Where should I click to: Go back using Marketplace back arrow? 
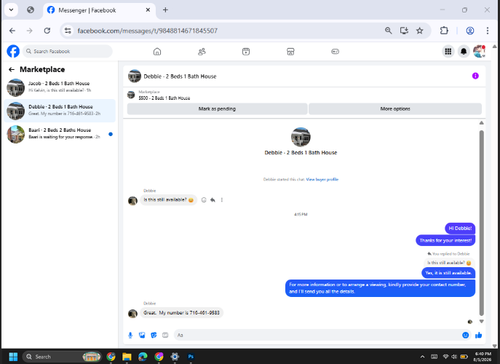[x=12, y=69]
